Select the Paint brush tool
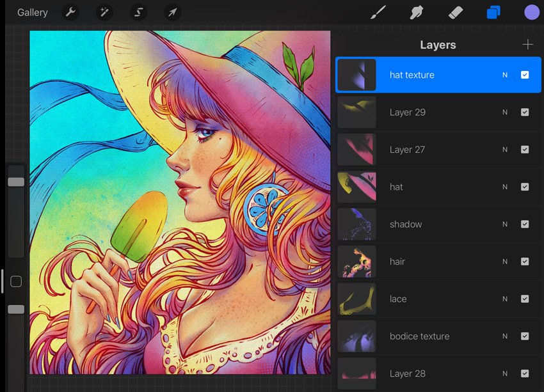 click(x=378, y=13)
